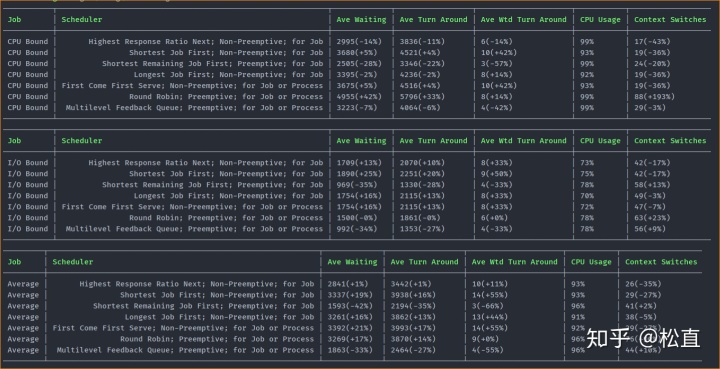The width and height of the screenshot is (720, 369).
Task: Click the 2841(+1%) waiting value
Action: pos(348,284)
